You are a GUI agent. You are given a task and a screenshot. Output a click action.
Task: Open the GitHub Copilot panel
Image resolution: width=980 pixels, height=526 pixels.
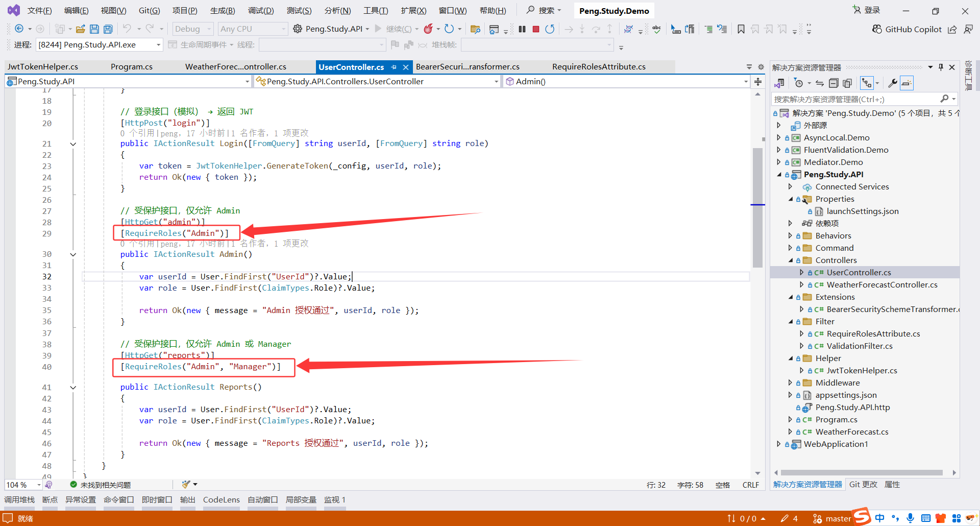pos(906,29)
